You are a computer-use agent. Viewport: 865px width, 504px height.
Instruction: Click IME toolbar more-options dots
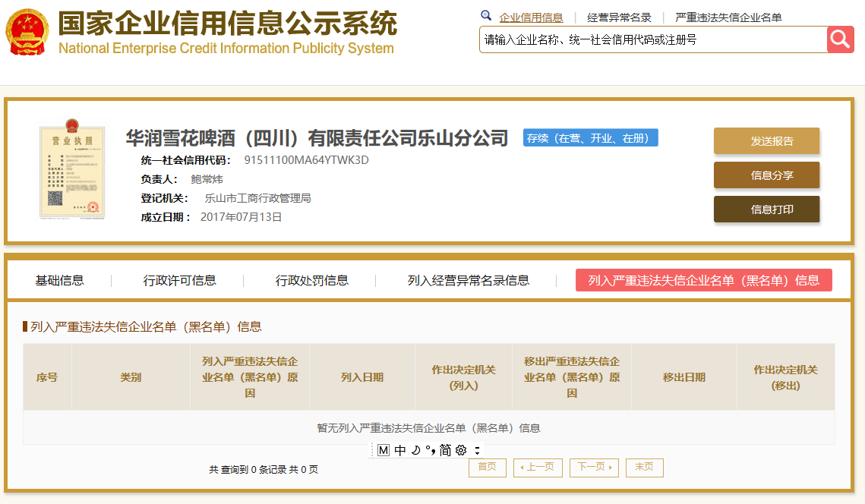pos(477,451)
